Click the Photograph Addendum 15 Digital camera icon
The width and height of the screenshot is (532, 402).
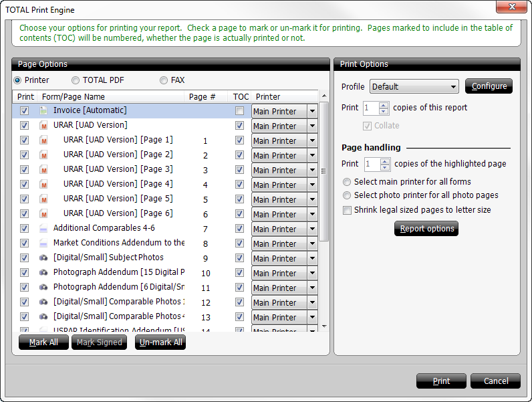point(43,272)
